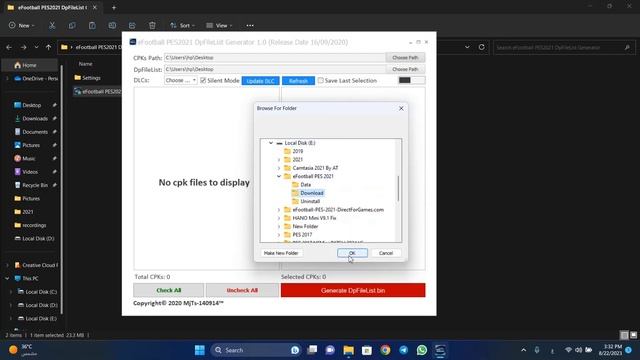The image size is (640, 360).
Task: Toggle Save Last Selection checkbox
Action: (320, 80)
